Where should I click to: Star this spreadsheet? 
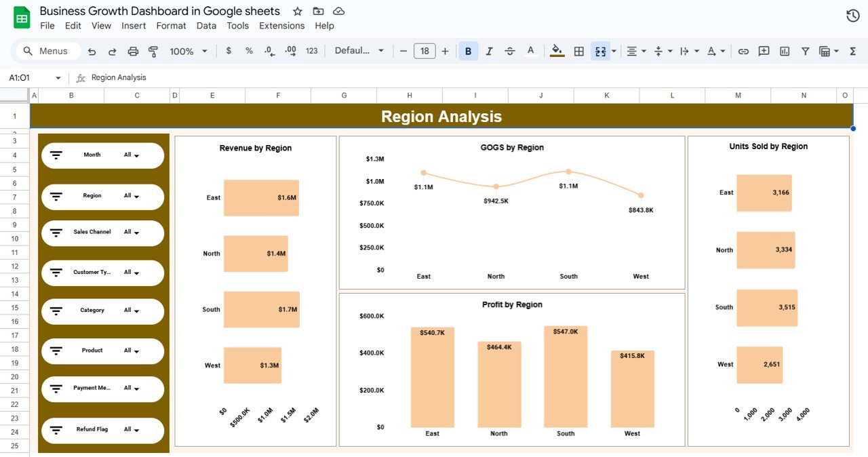(297, 11)
